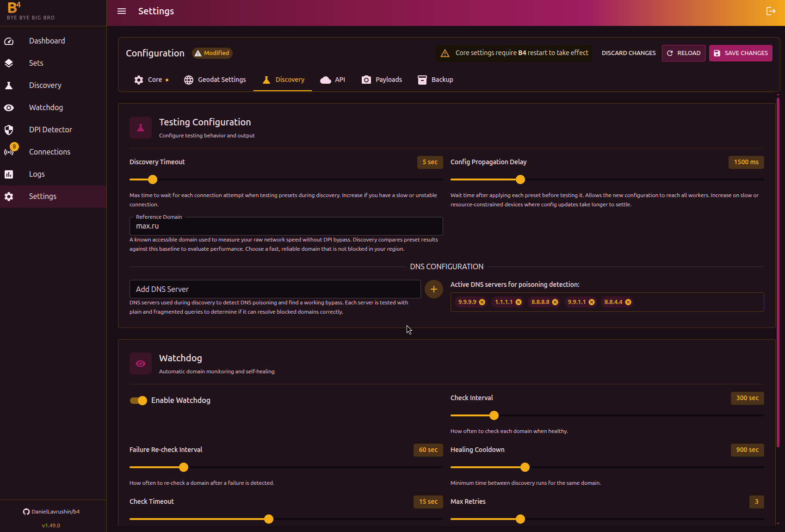This screenshot has height=532, width=785.
Task: Switch to the Payloads tab
Action: [x=382, y=80]
